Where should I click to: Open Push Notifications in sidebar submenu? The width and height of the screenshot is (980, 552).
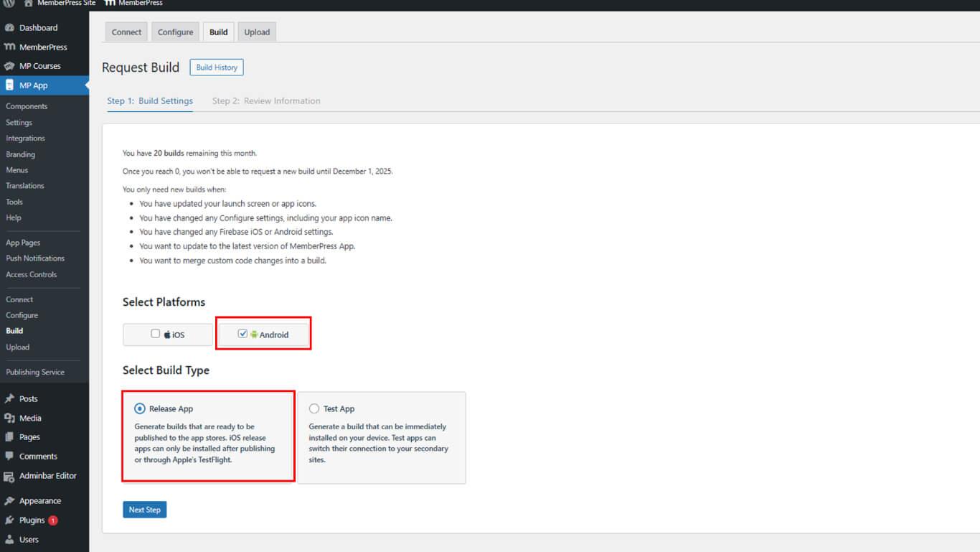tap(35, 258)
